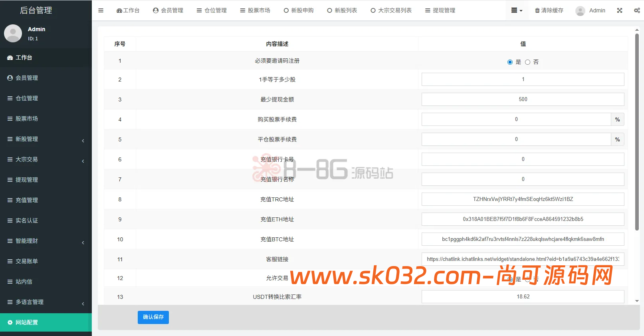Switch to 大宗交易列表 top tab
This screenshot has width=644, height=336.
tap(391, 10)
